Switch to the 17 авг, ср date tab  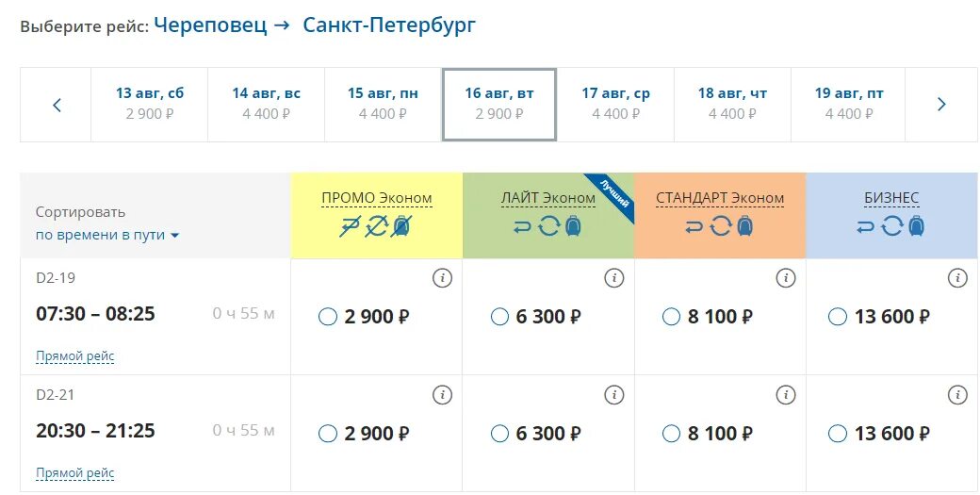click(x=615, y=104)
